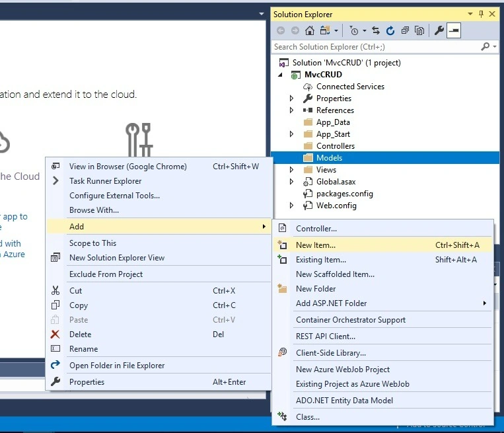Select Delete from context menu
This screenshot has width=504, height=433.
pos(159,335)
